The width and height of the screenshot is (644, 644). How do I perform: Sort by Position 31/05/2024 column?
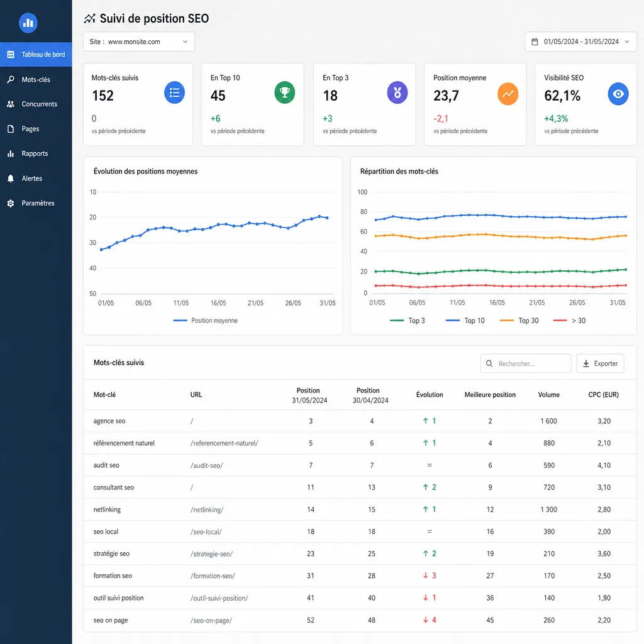click(309, 395)
